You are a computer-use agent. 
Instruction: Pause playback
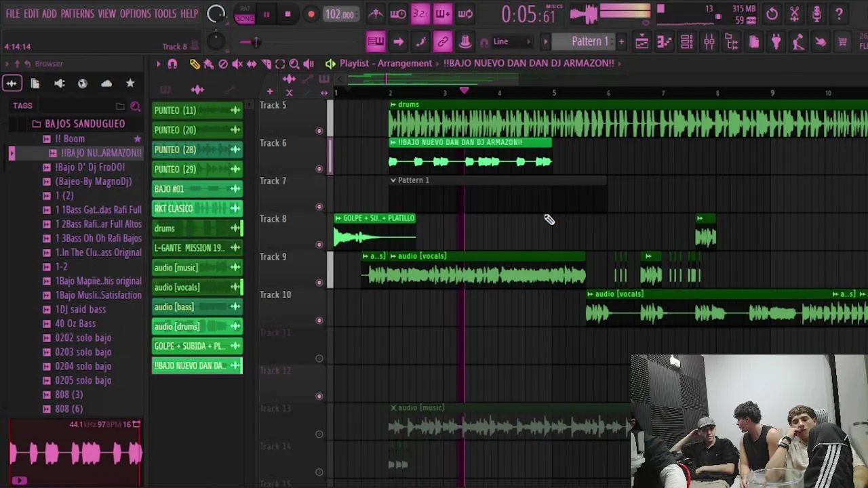(267, 14)
